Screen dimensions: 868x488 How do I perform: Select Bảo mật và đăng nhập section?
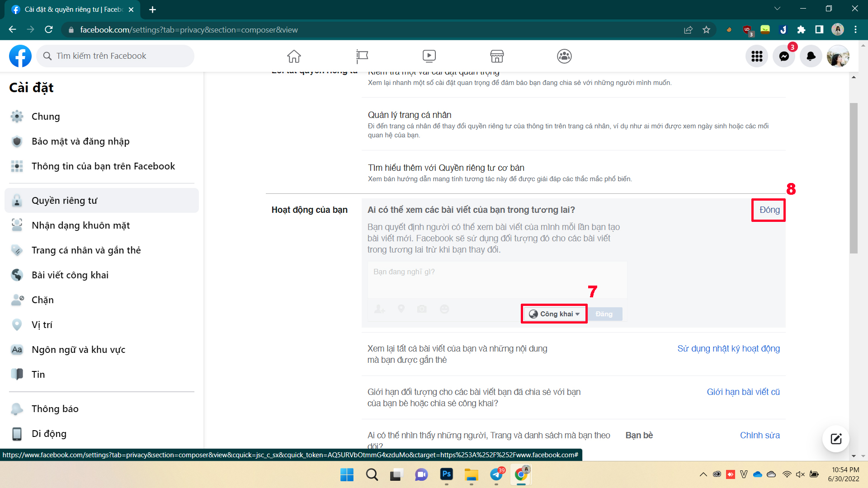tap(102, 141)
